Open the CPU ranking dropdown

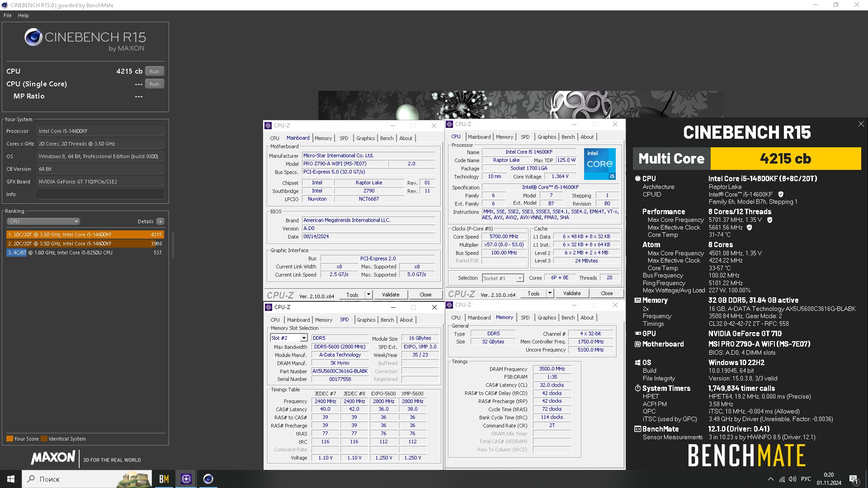coord(43,221)
